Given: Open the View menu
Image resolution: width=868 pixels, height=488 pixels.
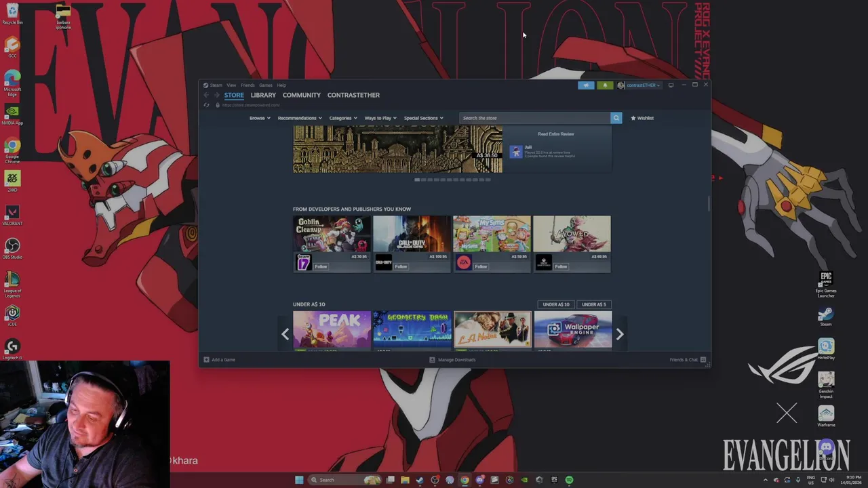Looking at the screenshot, I should 231,85.
